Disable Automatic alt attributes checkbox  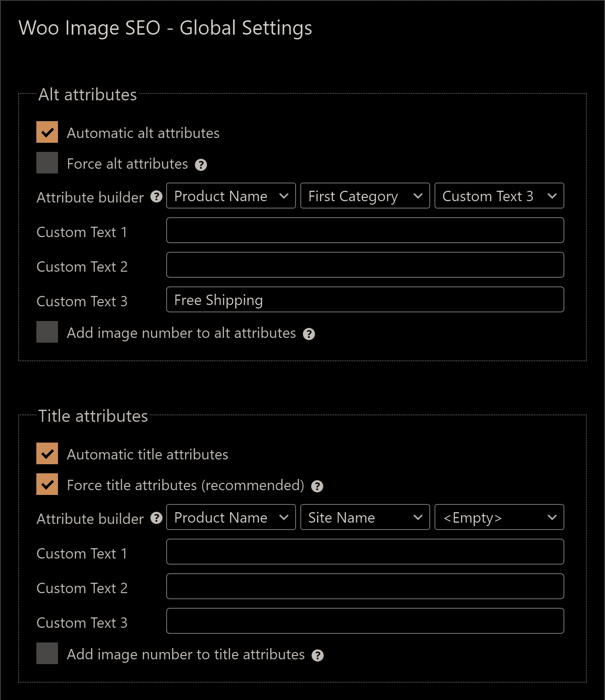point(47,132)
